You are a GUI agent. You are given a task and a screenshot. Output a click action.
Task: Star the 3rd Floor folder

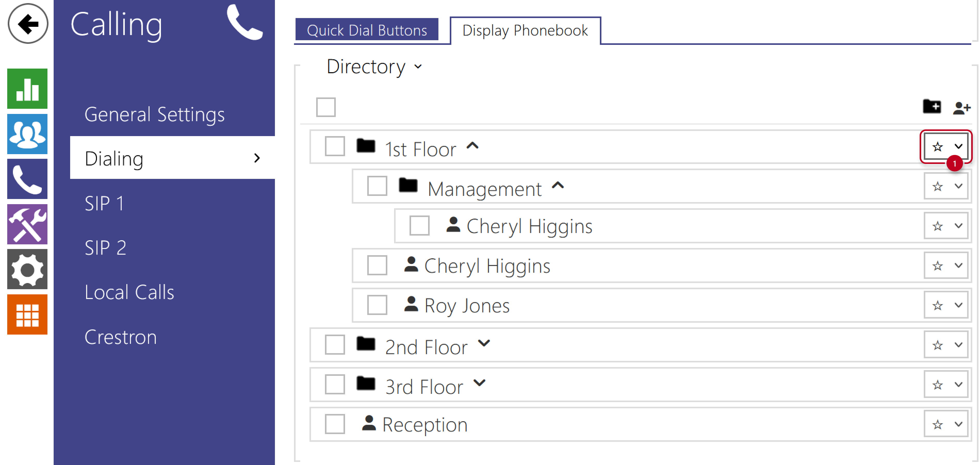click(x=937, y=385)
